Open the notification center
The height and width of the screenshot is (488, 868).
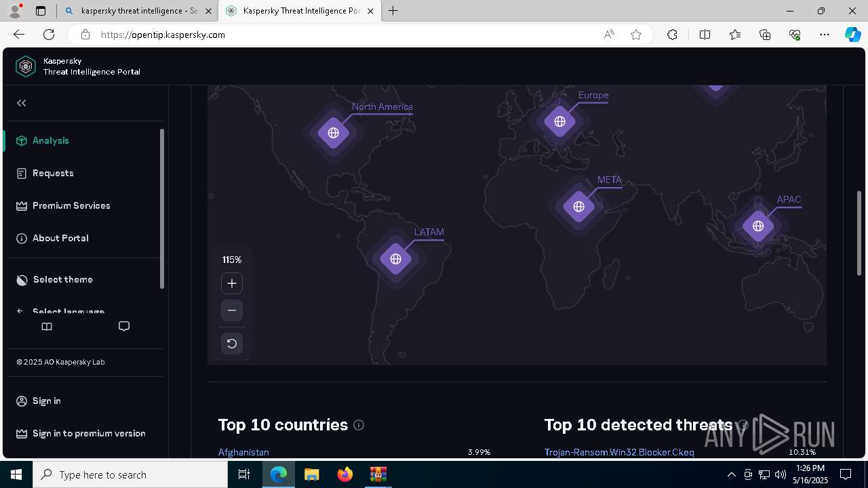846,474
